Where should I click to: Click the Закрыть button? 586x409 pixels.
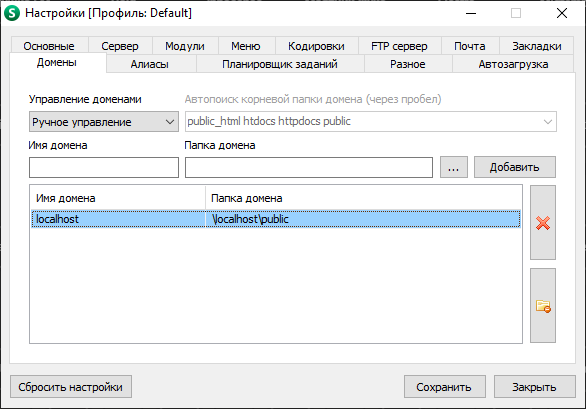[x=534, y=387]
